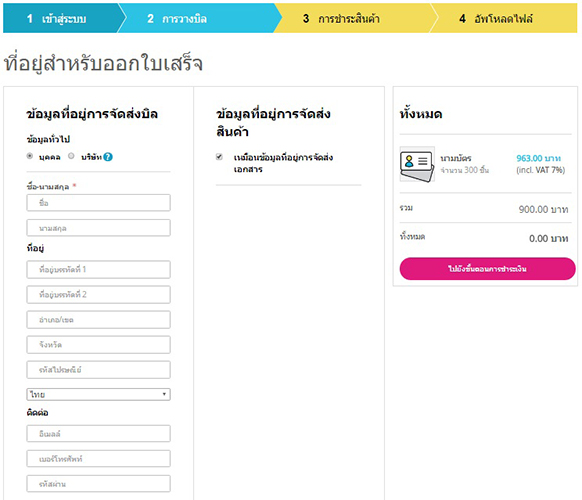This screenshot has width=582, height=500.
Task: Focus the เบอร์โทรศัพท์ phone number field
Action: (x=98, y=459)
